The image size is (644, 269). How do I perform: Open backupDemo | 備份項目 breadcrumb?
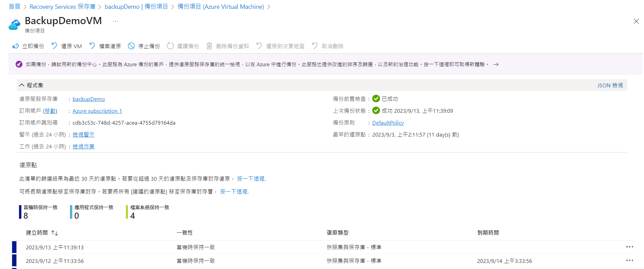tap(136, 7)
